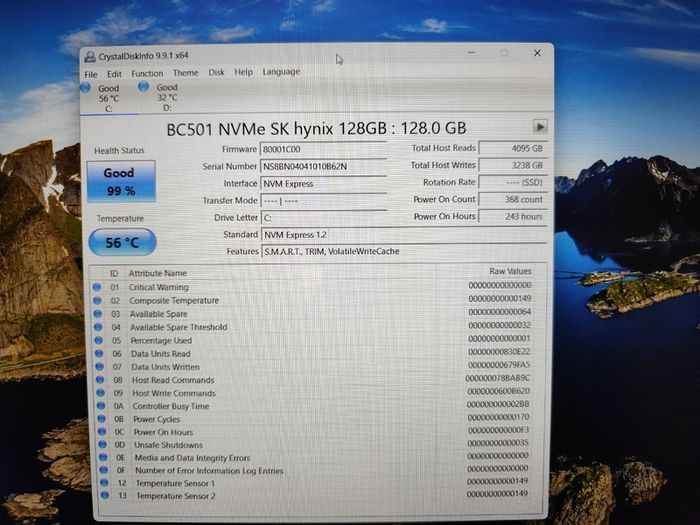Click the status icon for Data Units Written
700x525 pixels.
click(x=100, y=367)
